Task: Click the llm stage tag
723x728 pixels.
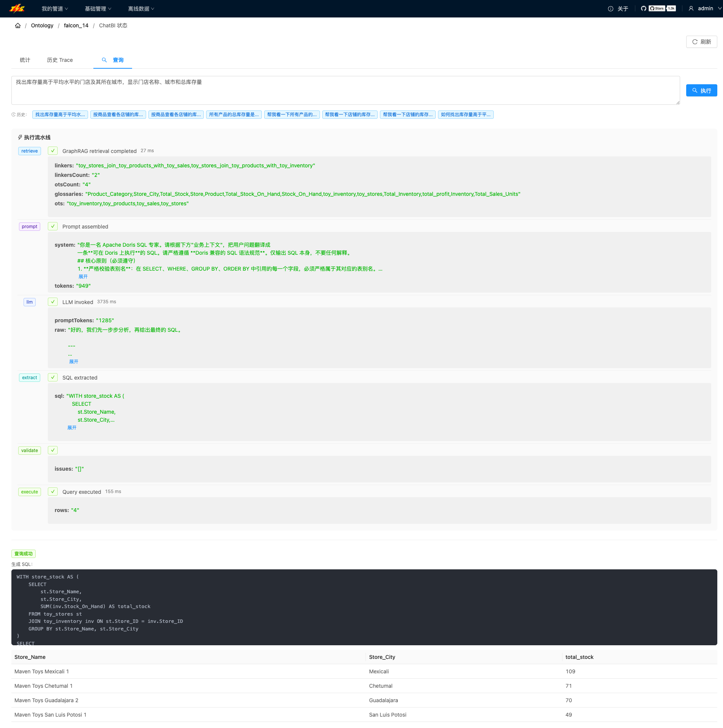Action: click(30, 302)
